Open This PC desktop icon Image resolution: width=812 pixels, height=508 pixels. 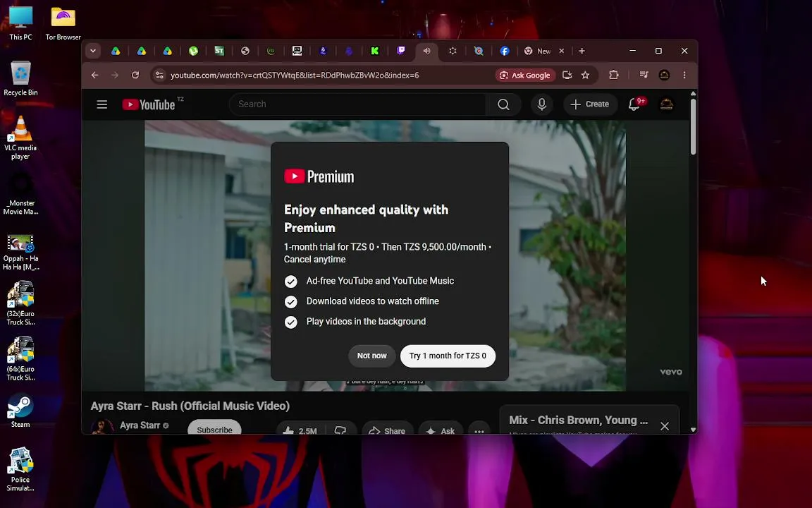(20, 24)
